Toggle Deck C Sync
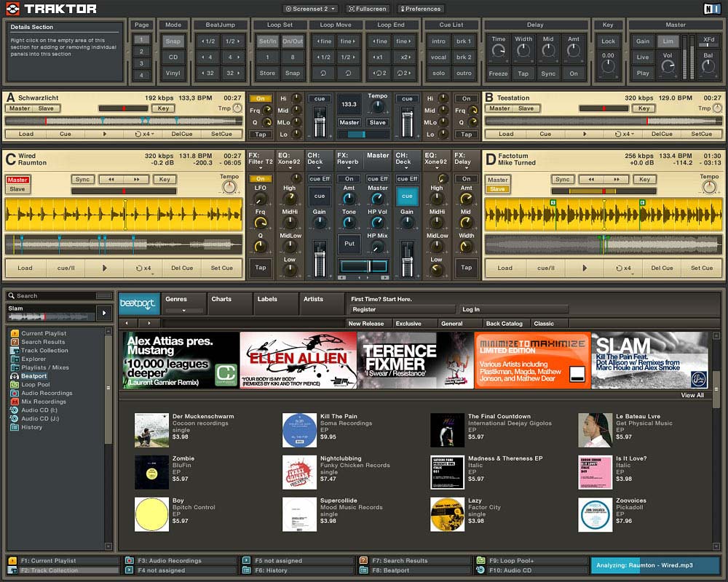Screen dimensions: 728x582 [x=82, y=179]
